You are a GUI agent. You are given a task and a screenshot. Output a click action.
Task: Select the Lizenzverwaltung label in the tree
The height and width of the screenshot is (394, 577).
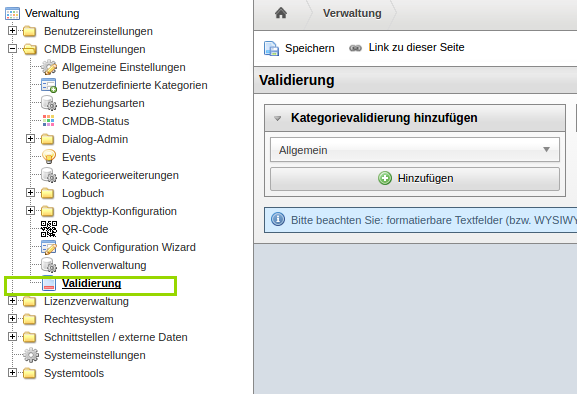pos(86,301)
